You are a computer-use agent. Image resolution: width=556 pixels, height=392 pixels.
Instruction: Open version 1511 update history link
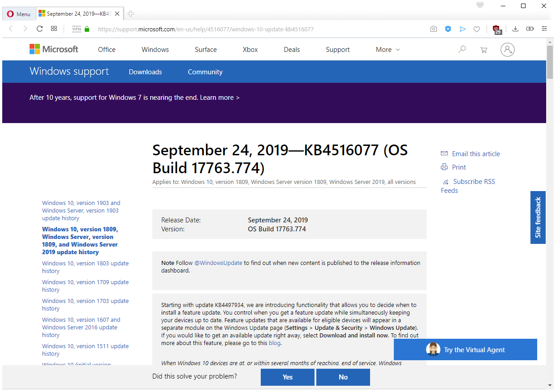(x=86, y=350)
